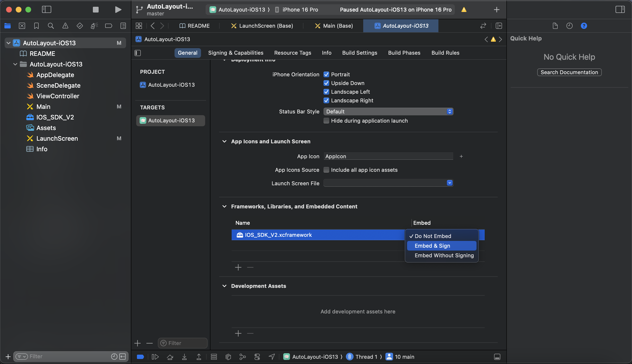Switch to Signing & Capabilities tab
The image size is (632, 364).
pos(236,53)
